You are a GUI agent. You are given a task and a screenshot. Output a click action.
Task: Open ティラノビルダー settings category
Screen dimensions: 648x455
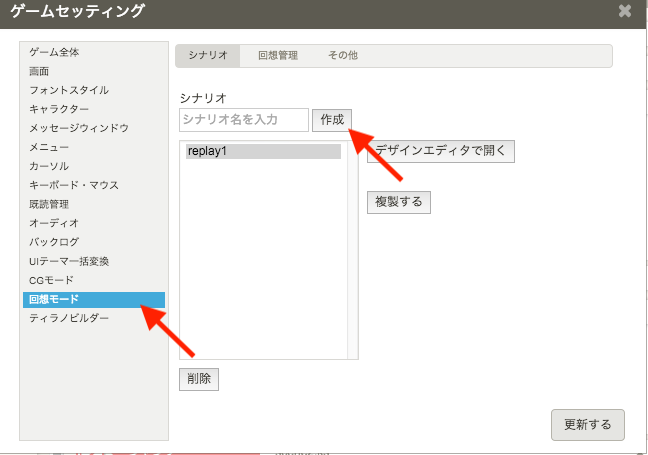[x=69, y=318]
